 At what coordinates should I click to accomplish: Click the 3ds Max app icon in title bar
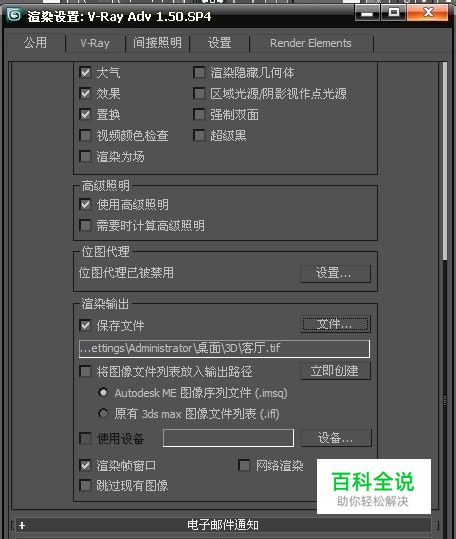14,15
